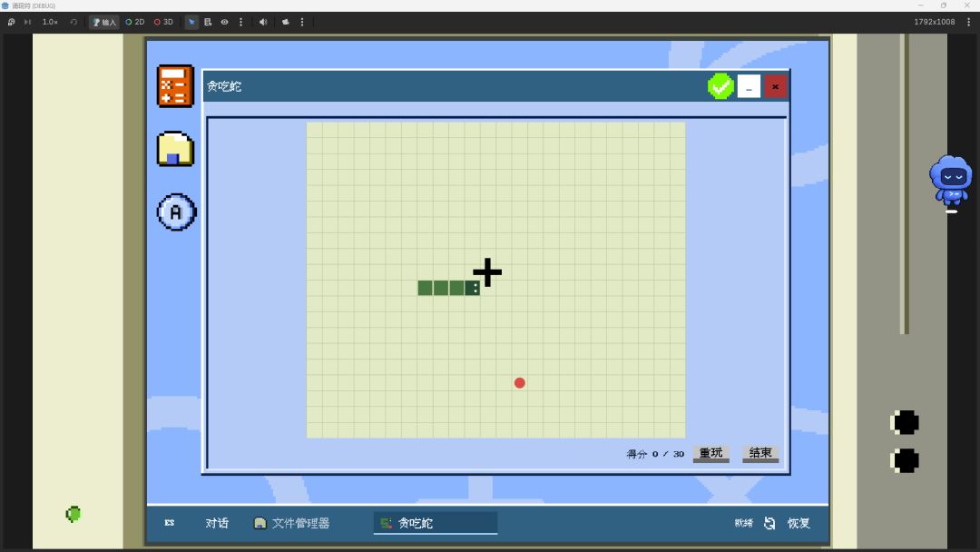Click the blue robot mascot character
Screen dimensions: 980x552
click(x=951, y=182)
